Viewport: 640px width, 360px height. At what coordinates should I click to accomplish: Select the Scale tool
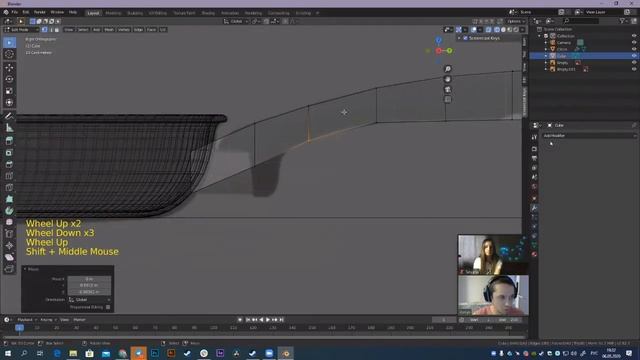[x=9, y=91]
